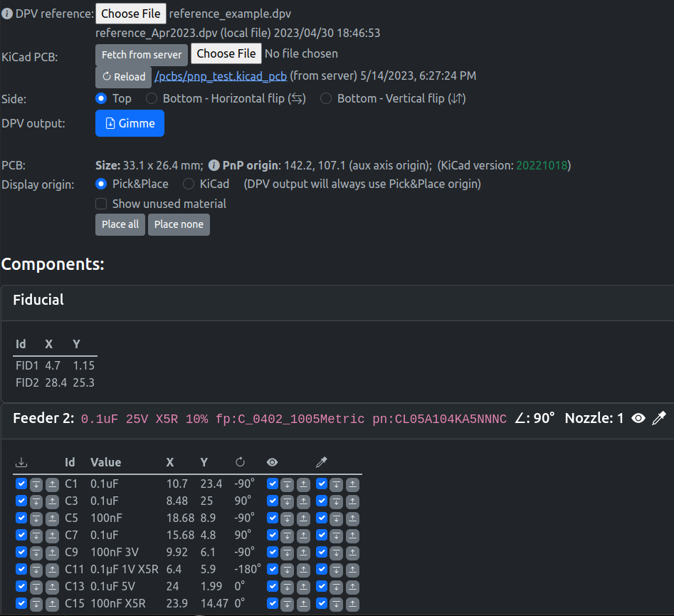This screenshot has width=674, height=616.
Task: Click the up arrow stepper on the C1 row
Action: click(x=51, y=484)
